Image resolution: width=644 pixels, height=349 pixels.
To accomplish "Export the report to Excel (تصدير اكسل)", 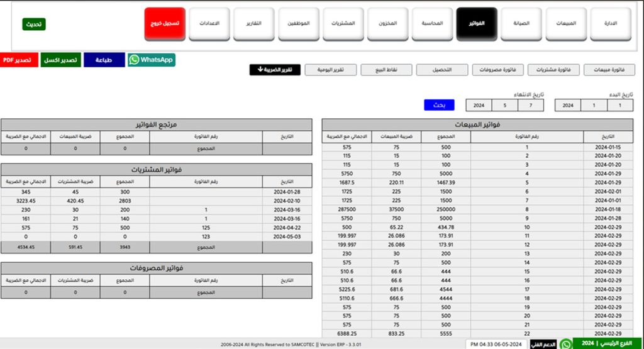I will tap(60, 60).
